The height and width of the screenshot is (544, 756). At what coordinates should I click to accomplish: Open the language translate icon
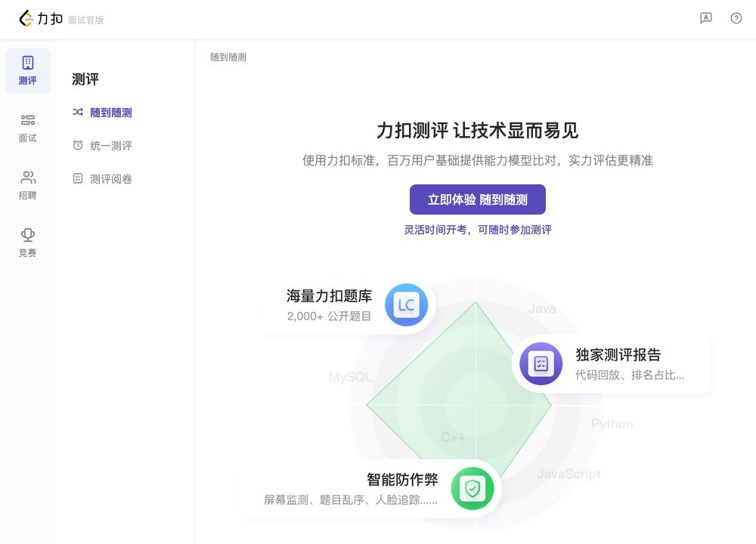(x=706, y=18)
